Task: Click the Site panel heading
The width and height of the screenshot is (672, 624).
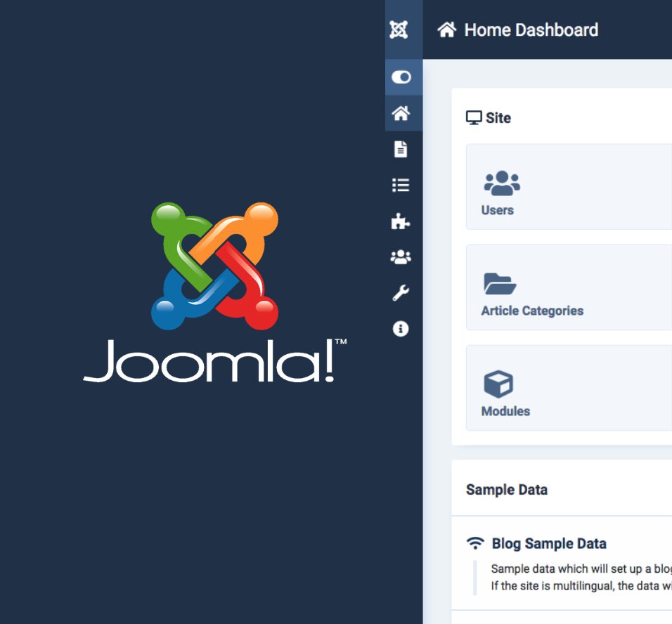Action: 498,118
